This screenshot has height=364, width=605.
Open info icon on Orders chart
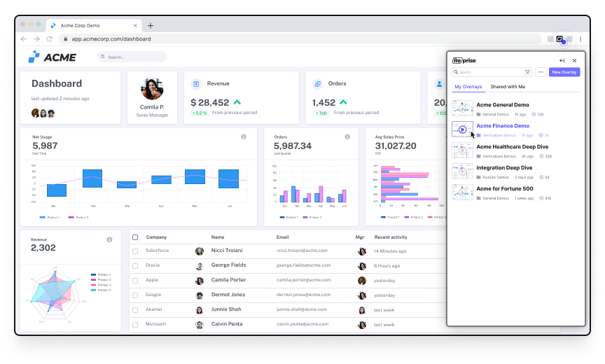pos(347,137)
